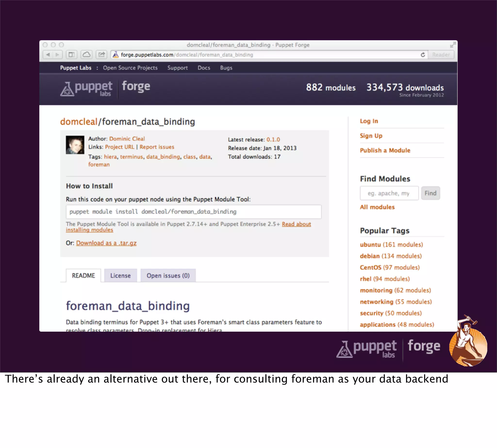The height and width of the screenshot is (448, 497).
Task: Click the Find Modules search field
Action: pyautogui.click(x=389, y=193)
